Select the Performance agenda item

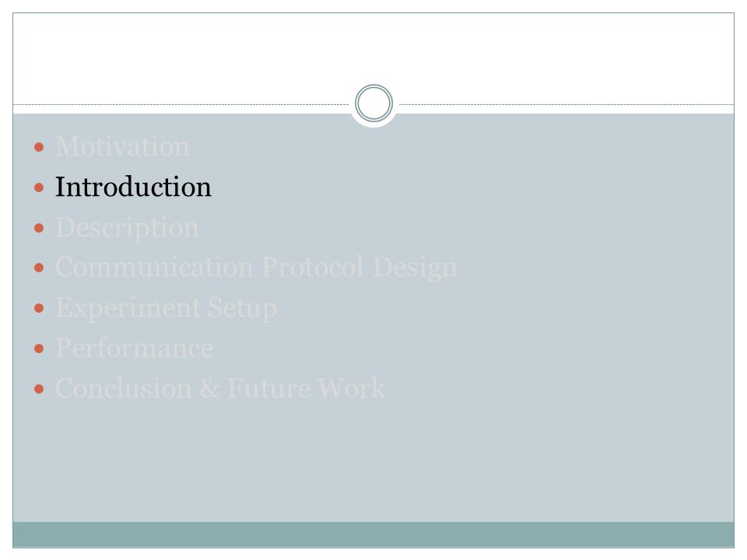coord(135,348)
